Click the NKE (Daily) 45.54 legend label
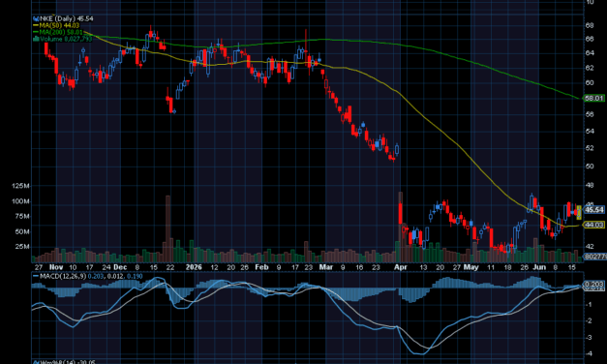This screenshot has width=607, height=364. [66, 18]
